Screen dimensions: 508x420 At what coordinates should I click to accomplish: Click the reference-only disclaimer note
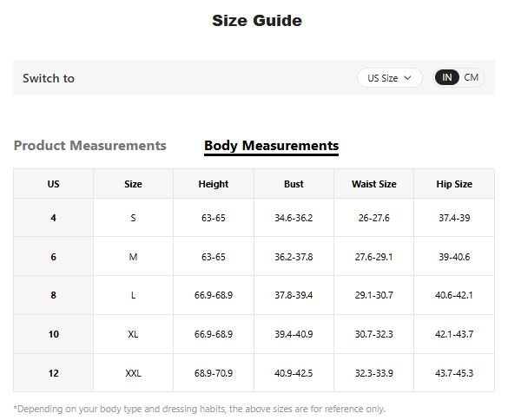(199, 409)
